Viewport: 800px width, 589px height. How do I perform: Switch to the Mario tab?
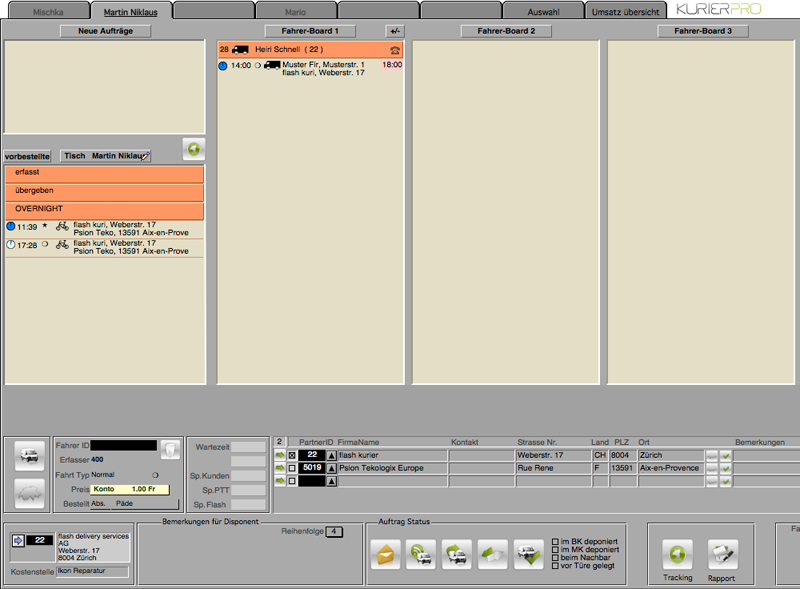tap(295, 11)
